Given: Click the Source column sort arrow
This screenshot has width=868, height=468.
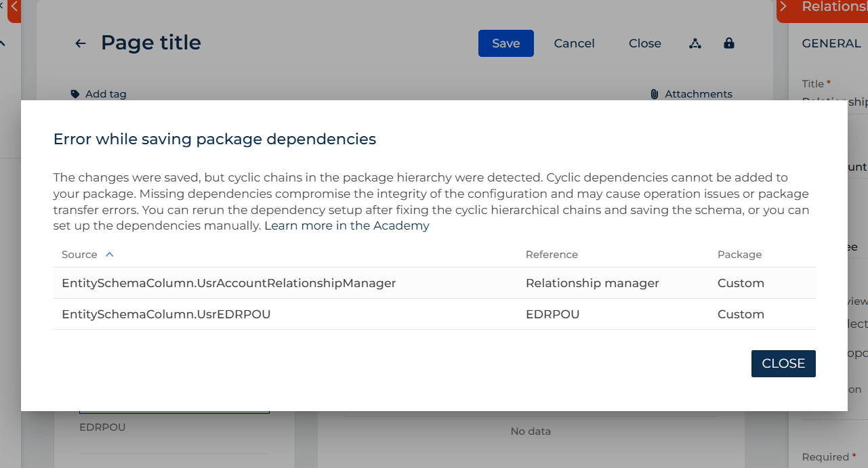Looking at the screenshot, I should click(x=110, y=255).
